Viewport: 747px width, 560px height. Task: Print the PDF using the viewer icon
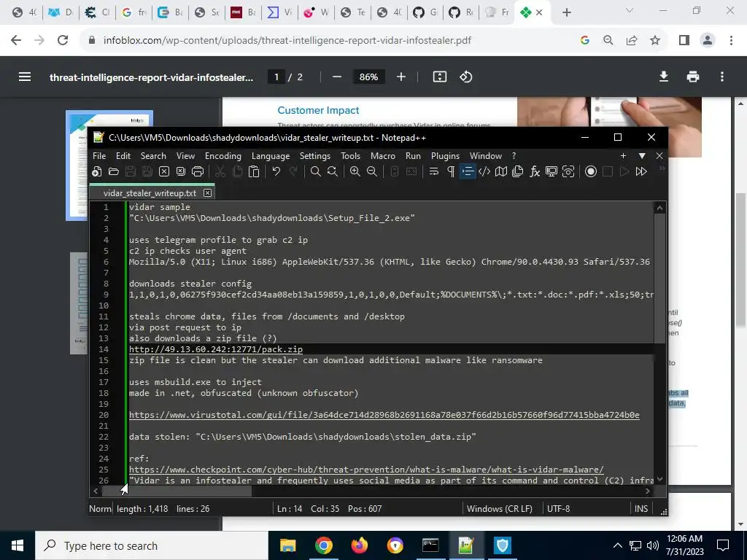tap(693, 77)
